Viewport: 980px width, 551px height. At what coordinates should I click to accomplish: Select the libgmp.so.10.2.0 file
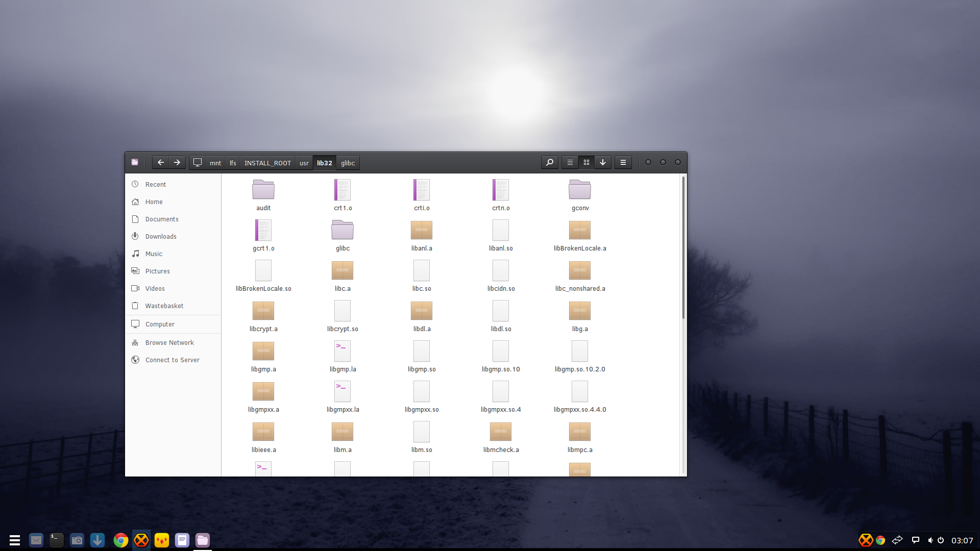click(580, 351)
